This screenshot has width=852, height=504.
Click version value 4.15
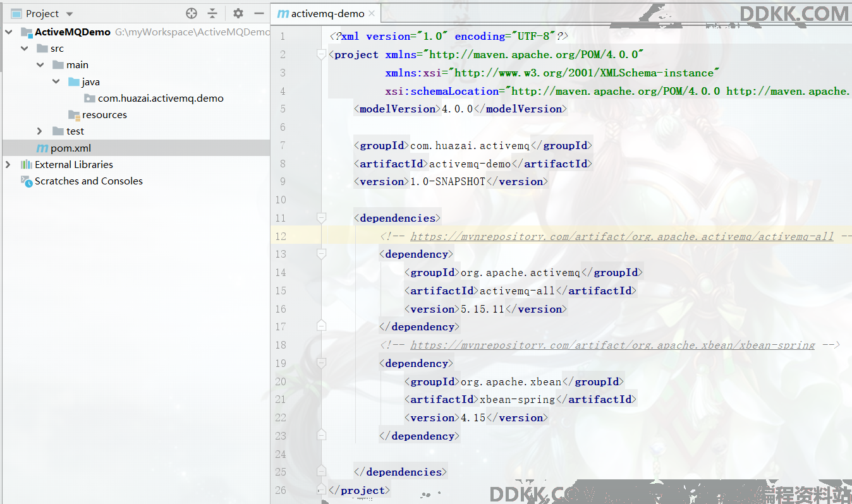click(473, 417)
